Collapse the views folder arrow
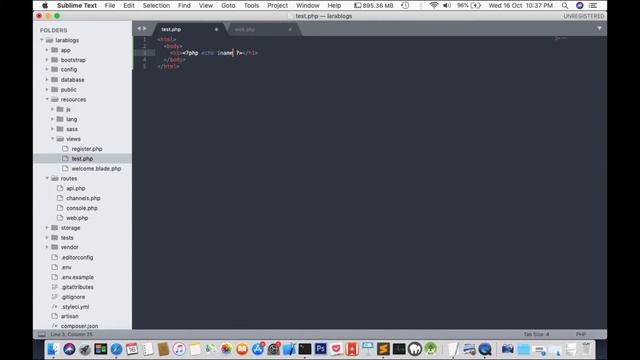Screen dimensions: 640x360 [x=52, y=139]
